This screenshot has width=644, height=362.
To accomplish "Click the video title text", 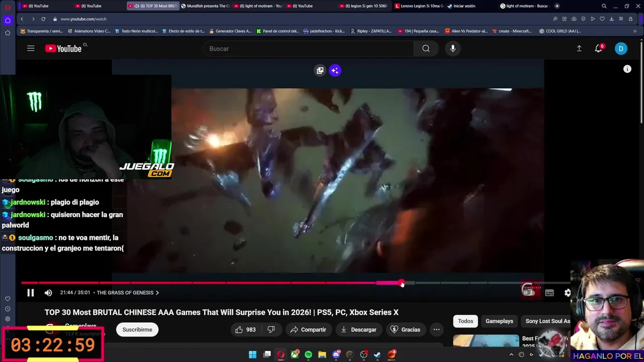I will click(221, 312).
